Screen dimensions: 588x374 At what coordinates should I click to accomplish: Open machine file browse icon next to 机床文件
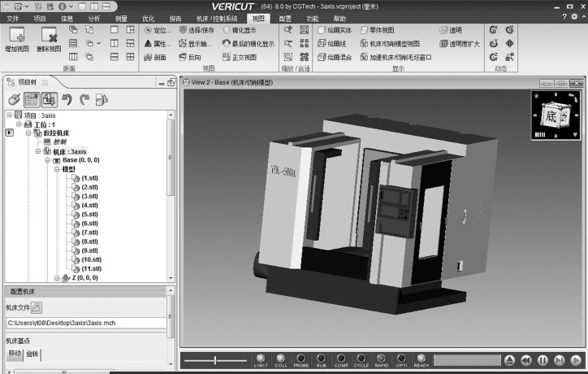(x=37, y=307)
